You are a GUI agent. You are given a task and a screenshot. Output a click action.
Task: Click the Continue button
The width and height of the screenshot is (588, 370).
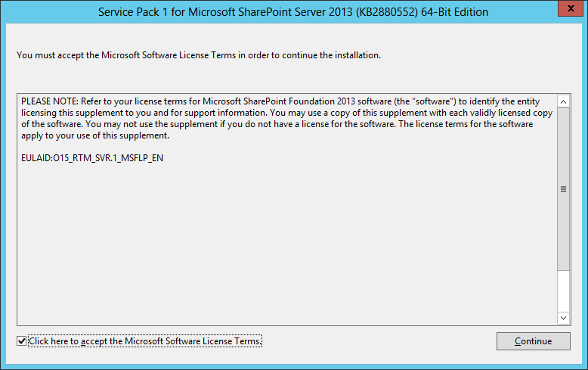tap(534, 341)
